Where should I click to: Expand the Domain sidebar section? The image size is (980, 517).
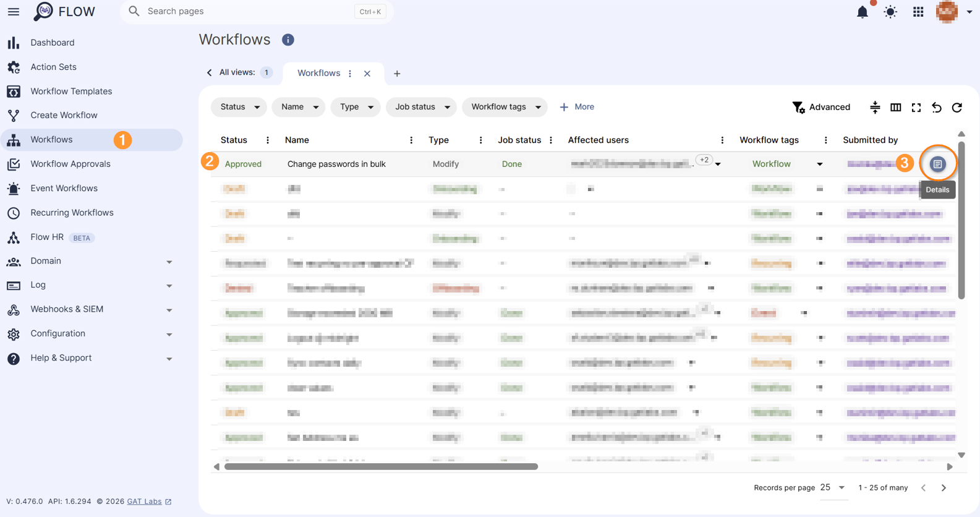92,261
